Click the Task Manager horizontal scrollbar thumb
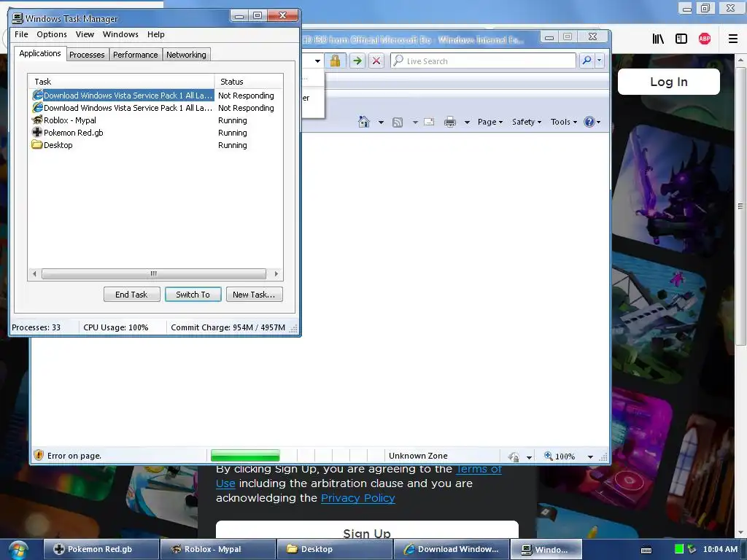This screenshot has height=560, width=747. point(153,274)
